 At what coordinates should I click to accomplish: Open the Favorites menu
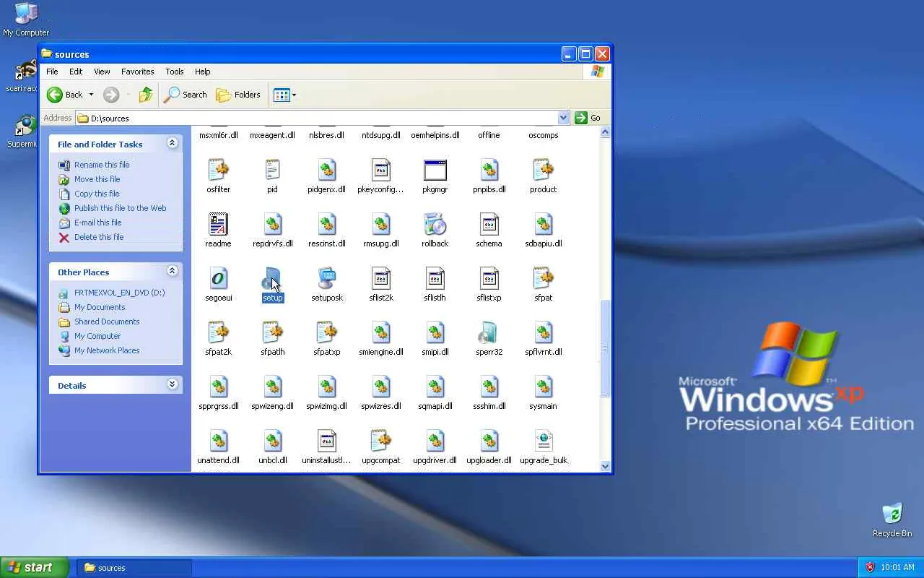tap(137, 72)
